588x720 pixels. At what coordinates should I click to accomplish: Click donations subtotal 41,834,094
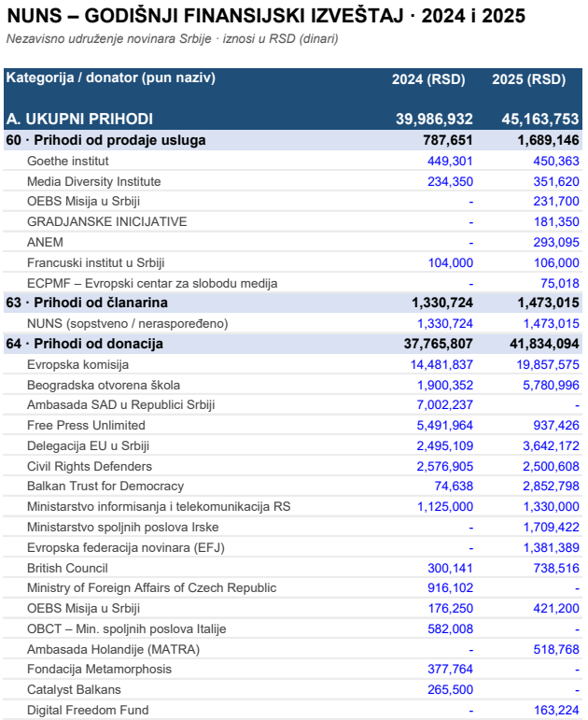pos(544,344)
